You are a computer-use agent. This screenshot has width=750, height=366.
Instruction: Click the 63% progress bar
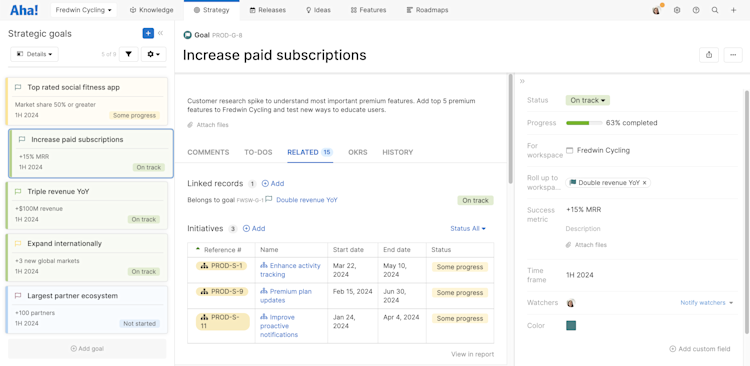584,123
